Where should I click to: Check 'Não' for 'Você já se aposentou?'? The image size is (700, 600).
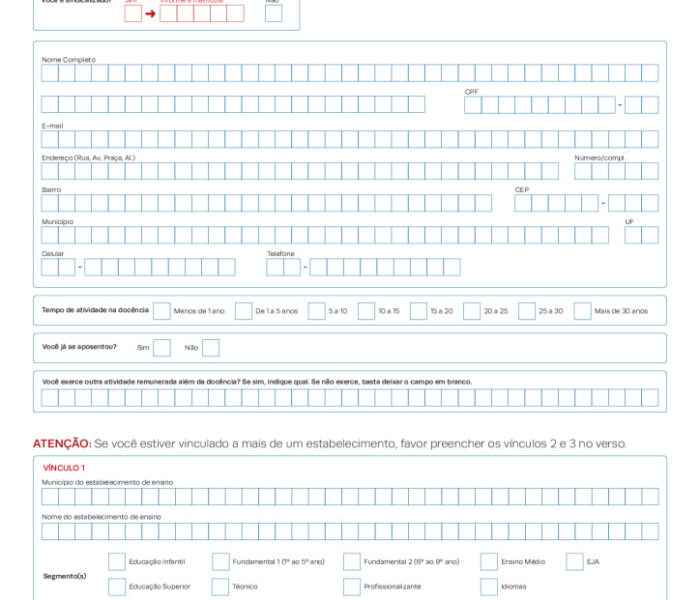[211, 348]
